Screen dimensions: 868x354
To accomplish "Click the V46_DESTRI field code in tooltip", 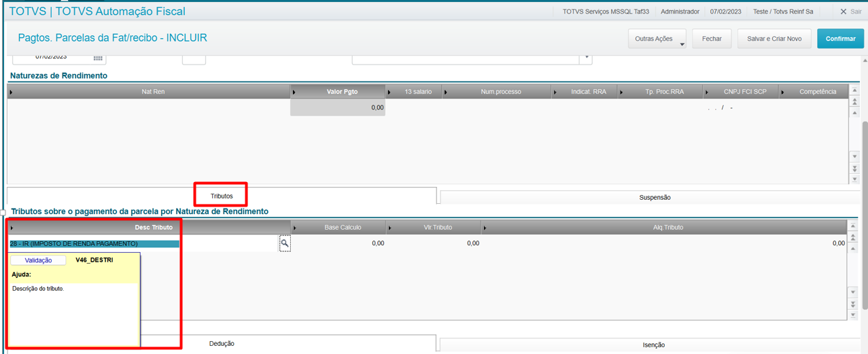I will (x=94, y=260).
